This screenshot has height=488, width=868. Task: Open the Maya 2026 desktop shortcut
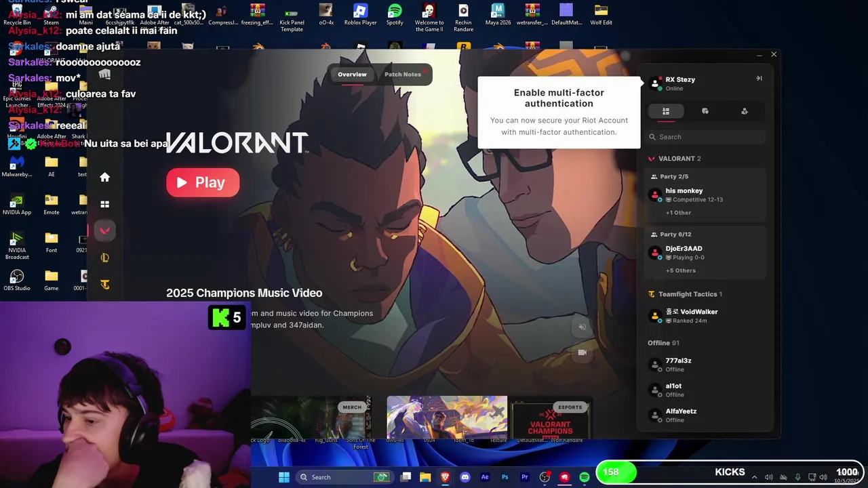[x=498, y=14]
